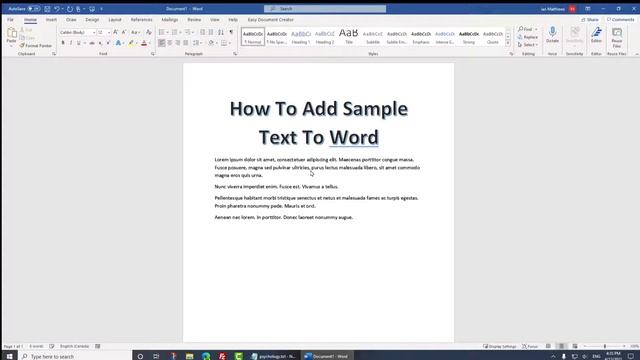Switch to Web Layout view in status bar
The height and width of the screenshot is (360, 640).
(x=575, y=346)
